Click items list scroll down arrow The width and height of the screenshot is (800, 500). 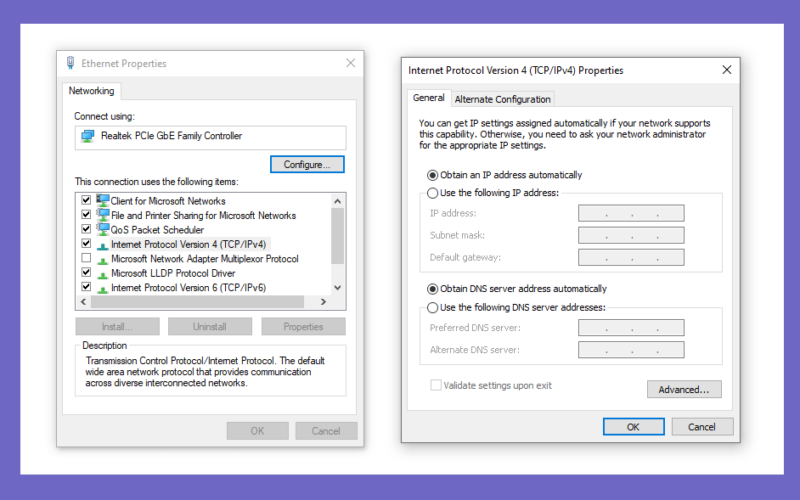pos(337,288)
